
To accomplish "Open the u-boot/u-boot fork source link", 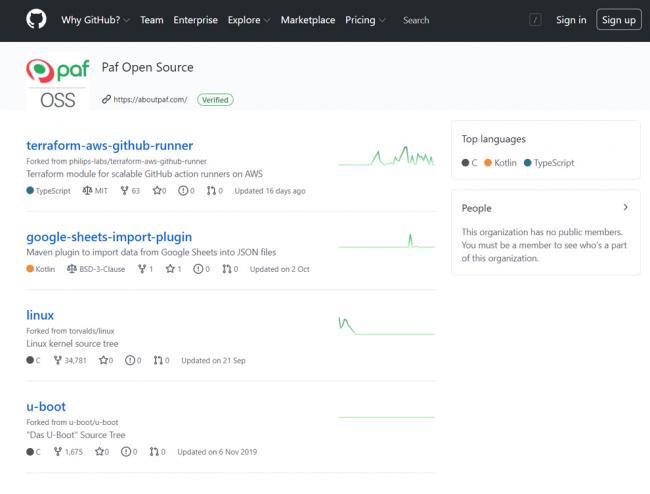I will (x=93, y=422).
